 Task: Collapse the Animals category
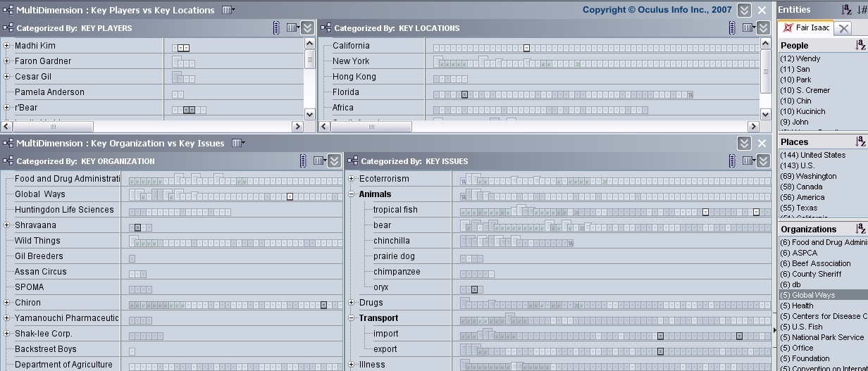pos(352,194)
